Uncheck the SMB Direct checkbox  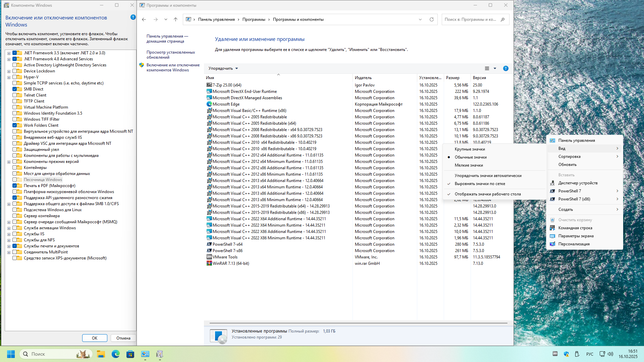click(15, 89)
